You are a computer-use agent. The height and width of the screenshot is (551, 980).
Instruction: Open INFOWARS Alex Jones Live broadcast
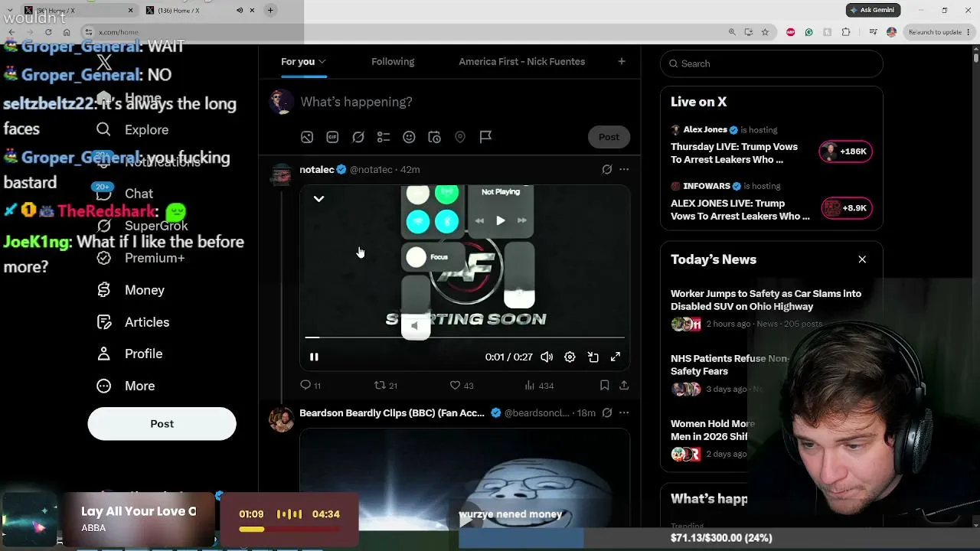740,210
